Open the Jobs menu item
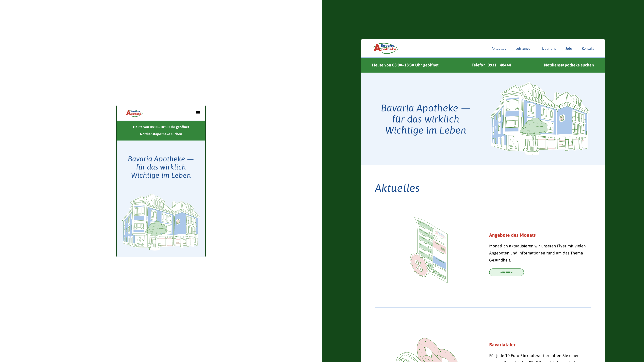The width and height of the screenshot is (644, 362). pyautogui.click(x=569, y=49)
